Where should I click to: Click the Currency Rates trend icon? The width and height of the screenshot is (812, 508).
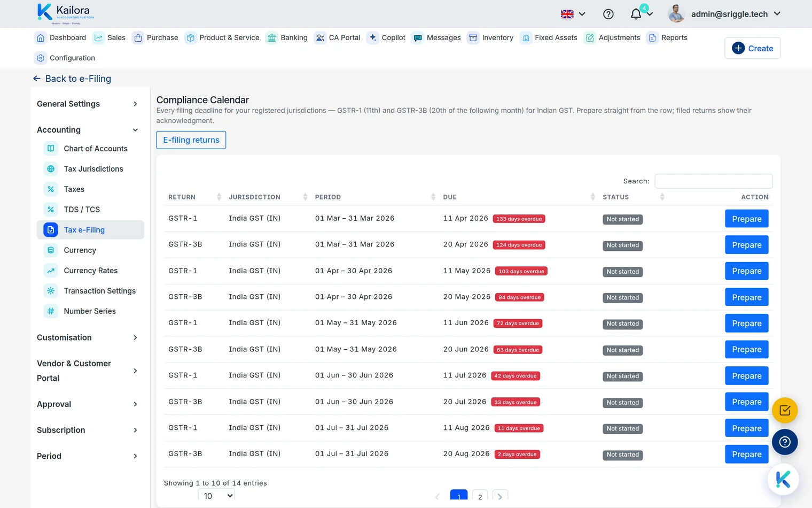pos(51,271)
